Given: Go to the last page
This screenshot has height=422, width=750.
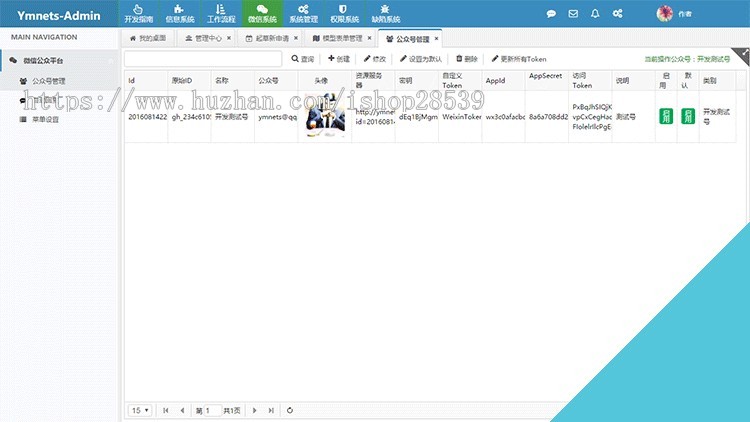Looking at the screenshot, I should click(271, 411).
